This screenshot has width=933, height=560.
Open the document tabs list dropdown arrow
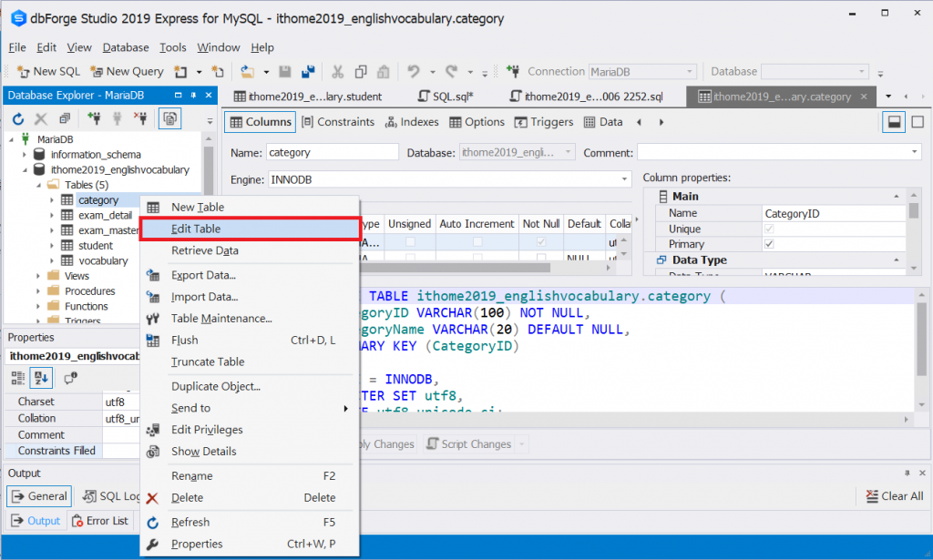pyautogui.click(x=888, y=97)
